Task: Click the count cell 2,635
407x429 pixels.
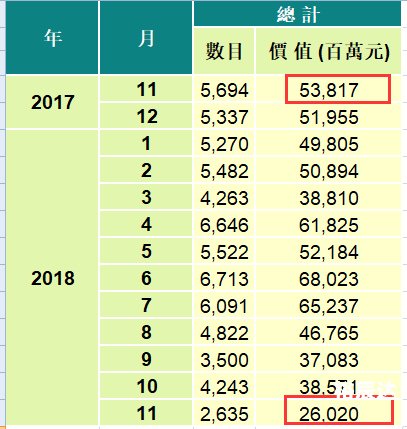Action: click(x=224, y=413)
